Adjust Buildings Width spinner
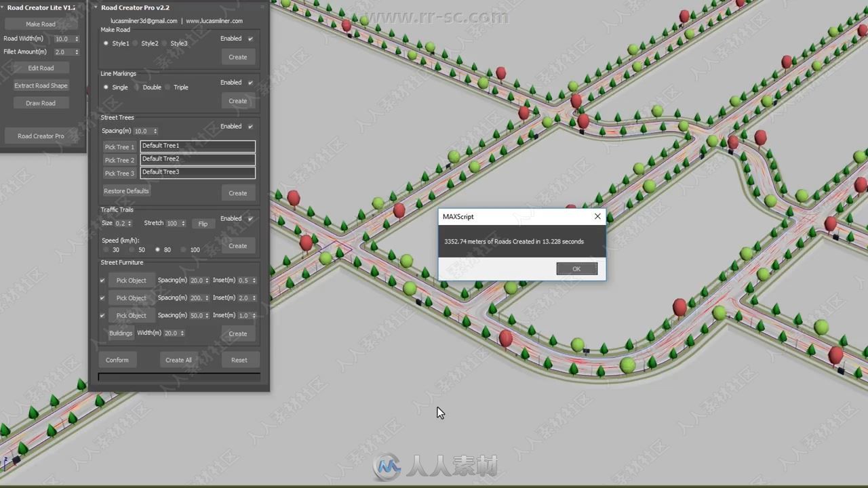868x488 pixels. pyautogui.click(x=182, y=333)
